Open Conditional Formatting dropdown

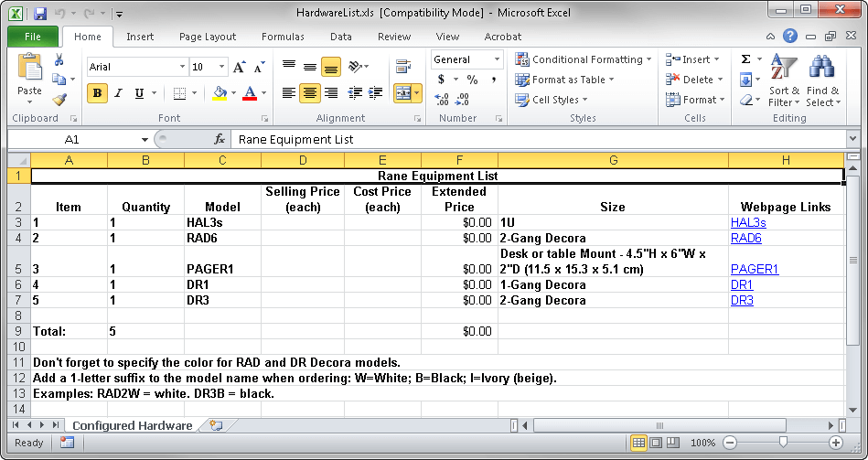pos(584,59)
